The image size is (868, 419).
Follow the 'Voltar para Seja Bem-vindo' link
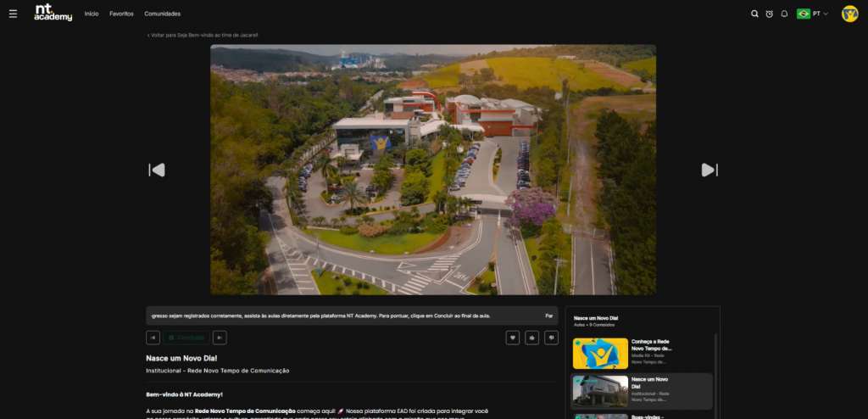202,35
